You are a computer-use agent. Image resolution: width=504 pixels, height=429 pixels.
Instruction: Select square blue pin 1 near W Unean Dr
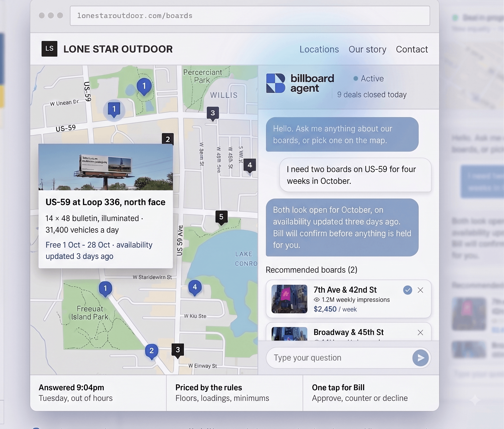(114, 110)
